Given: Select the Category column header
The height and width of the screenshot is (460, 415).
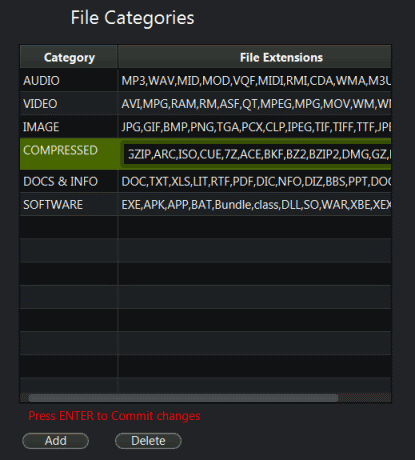Looking at the screenshot, I should pos(69,57).
